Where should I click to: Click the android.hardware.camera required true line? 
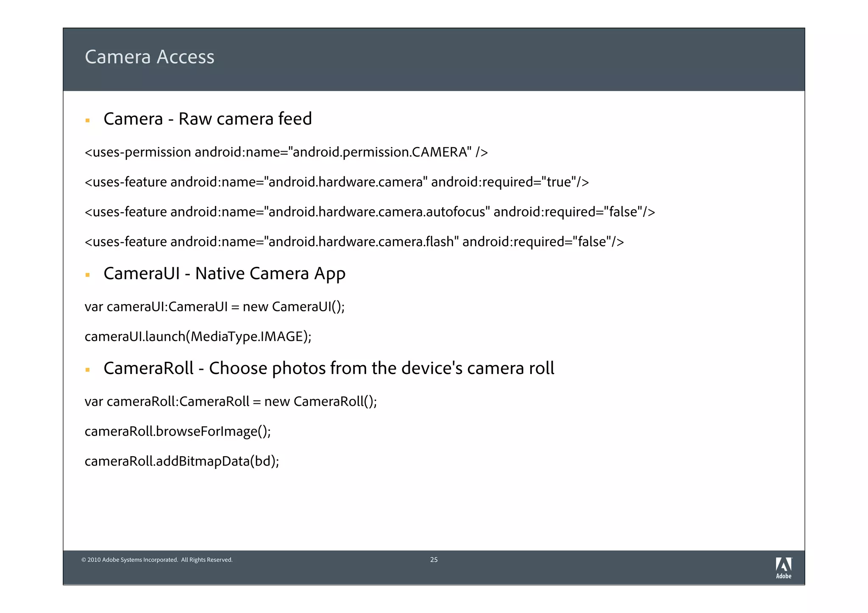[x=337, y=182]
